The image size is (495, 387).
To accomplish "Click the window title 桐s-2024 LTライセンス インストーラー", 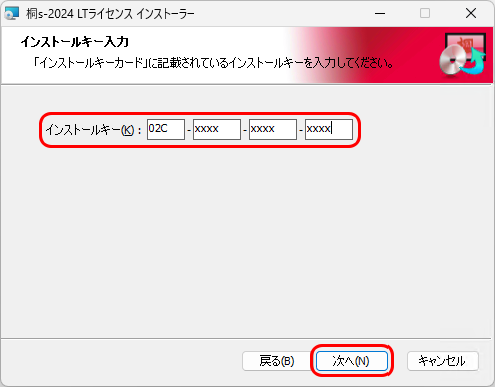I will [110, 14].
